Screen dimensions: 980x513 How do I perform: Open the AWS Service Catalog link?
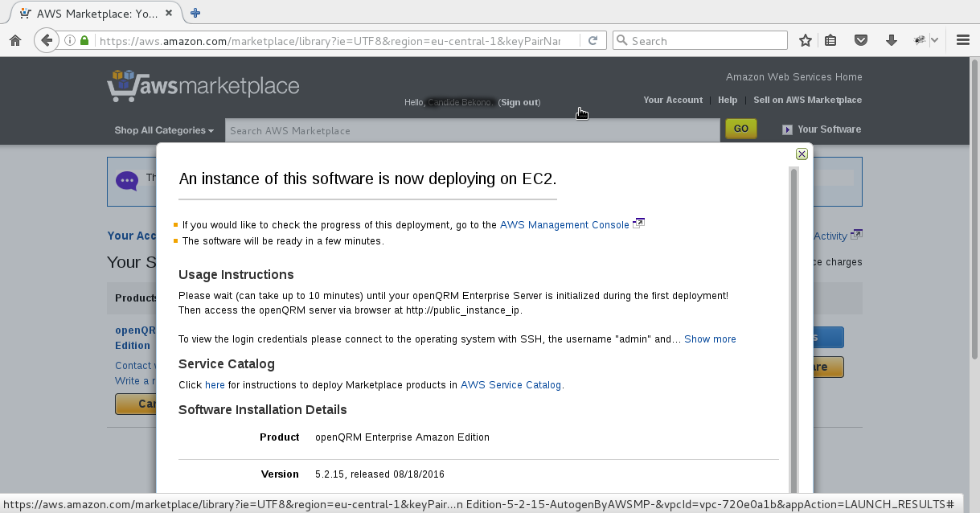511,385
